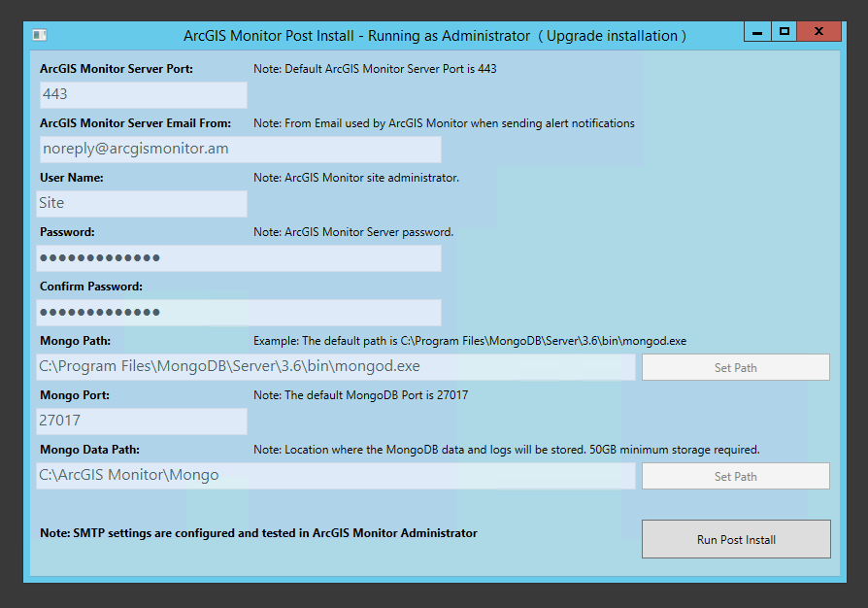Click the 'Password:' label
The image size is (868, 608).
coord(67,232)
